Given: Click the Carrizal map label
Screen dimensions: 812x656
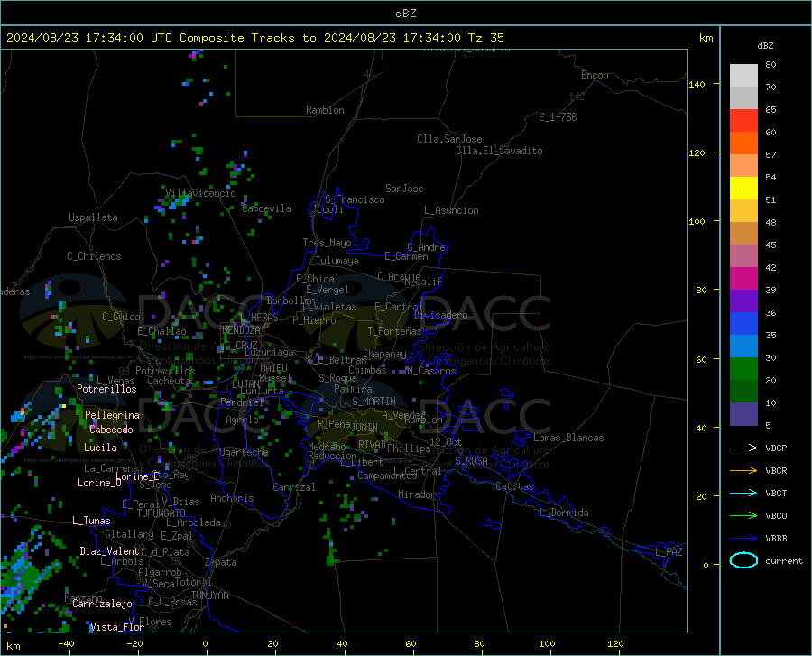Looking at the screenshot, I should point(293,487).
